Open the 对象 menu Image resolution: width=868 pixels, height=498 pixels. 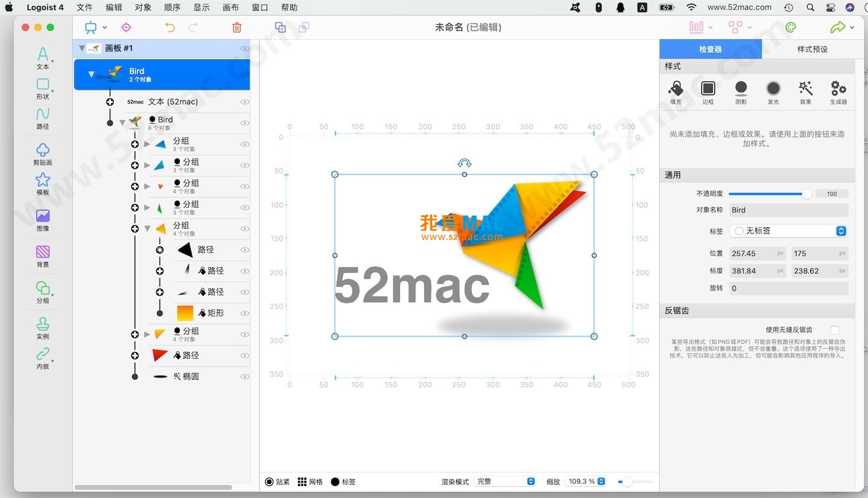coord(143,7)
